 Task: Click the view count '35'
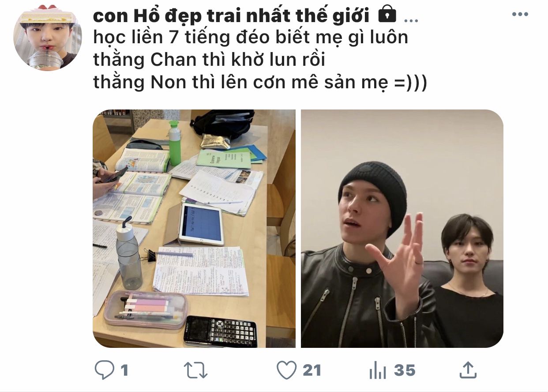tap(405, 370)
